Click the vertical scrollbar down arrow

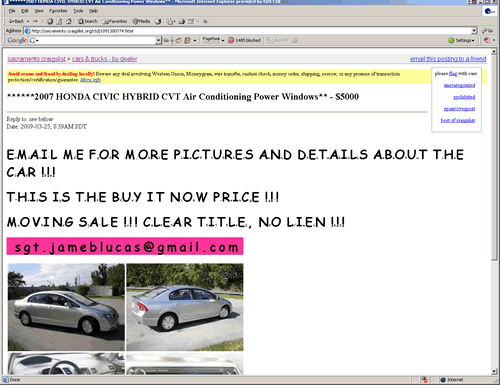tap(494, 371)
